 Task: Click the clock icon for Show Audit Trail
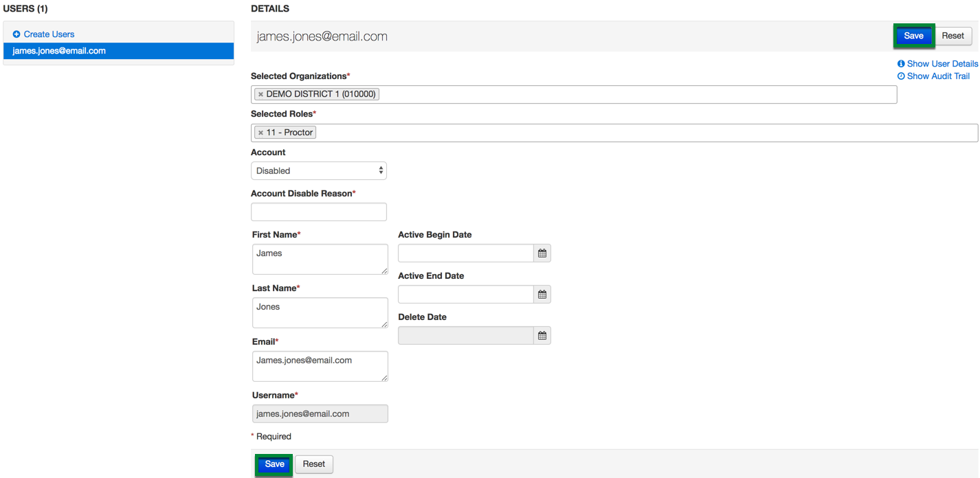tap(901, 76)
